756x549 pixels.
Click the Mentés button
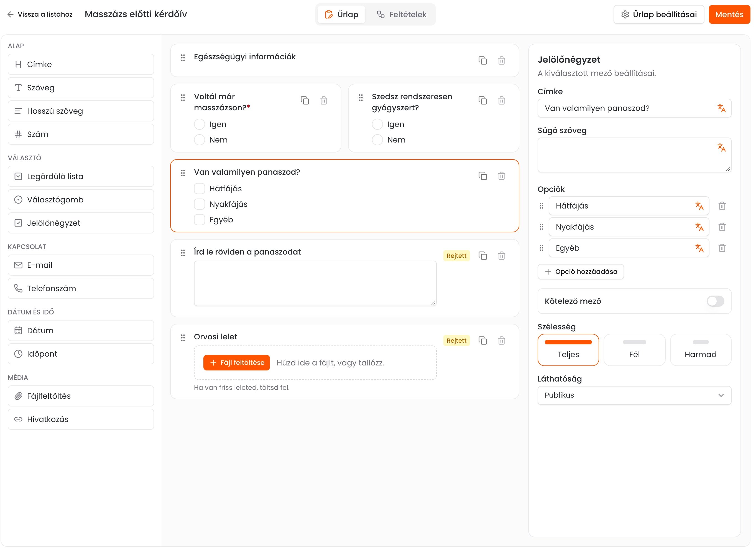[x=729, y=14]
